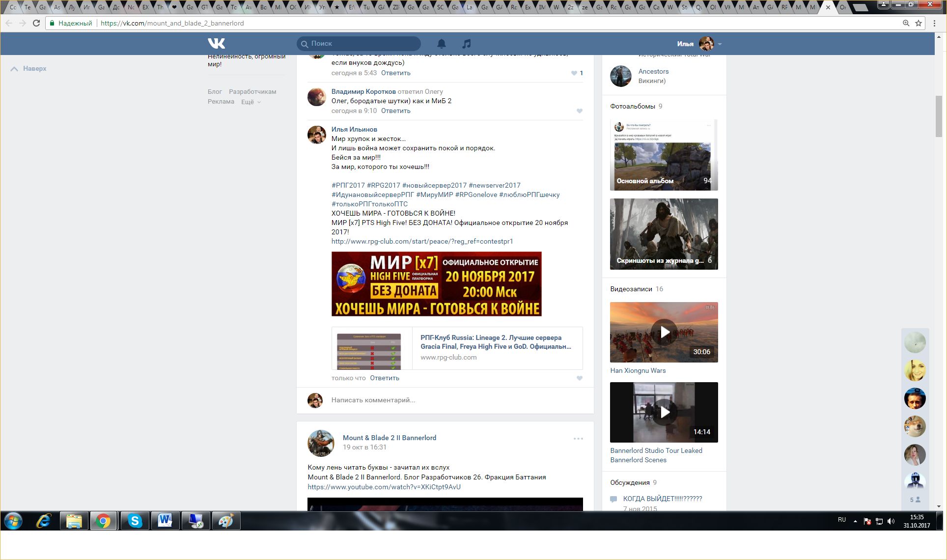Open the Фотоальбомы section

(633, 106)
